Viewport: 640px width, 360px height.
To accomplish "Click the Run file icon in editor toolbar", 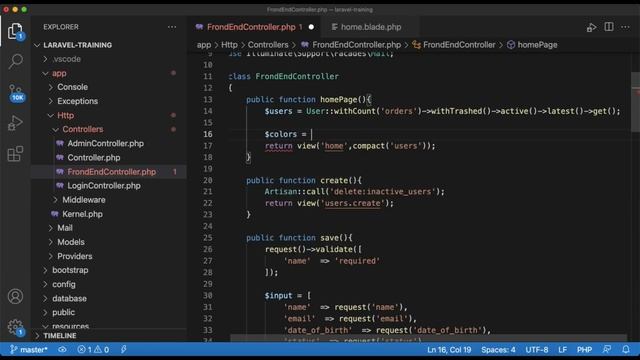I will (591, 27).
